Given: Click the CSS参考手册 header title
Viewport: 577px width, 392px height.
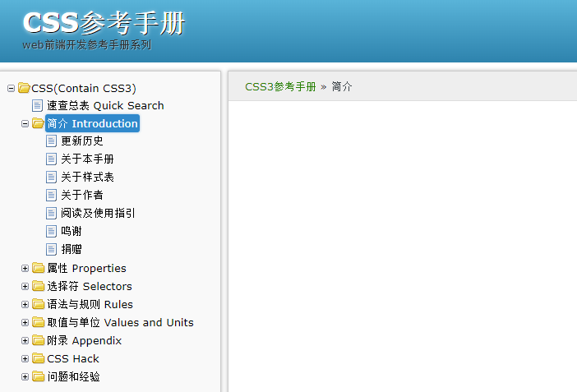Looking at the screenshot, I should pyautogui.click(x=104, y=22).
